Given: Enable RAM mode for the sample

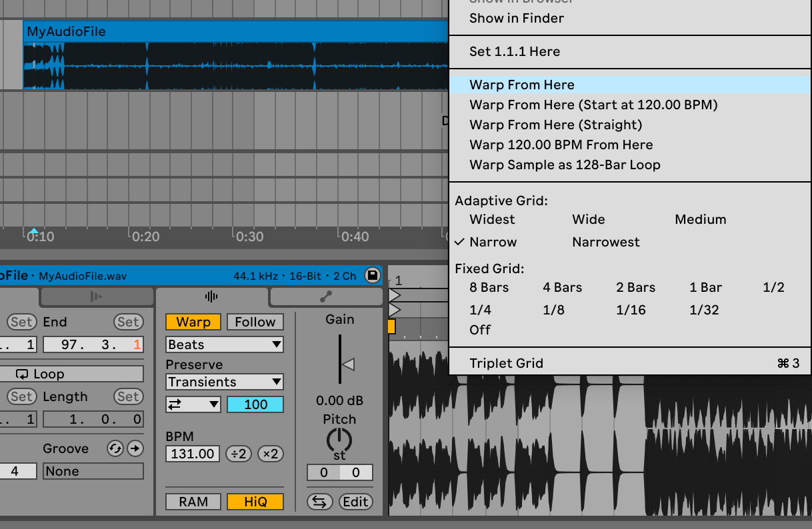Looking at the screenshot, I should (193, 502).
